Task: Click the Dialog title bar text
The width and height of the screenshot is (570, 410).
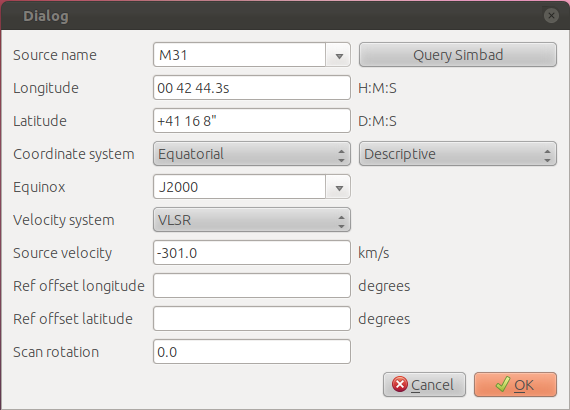Action: [x=46, y=16]
